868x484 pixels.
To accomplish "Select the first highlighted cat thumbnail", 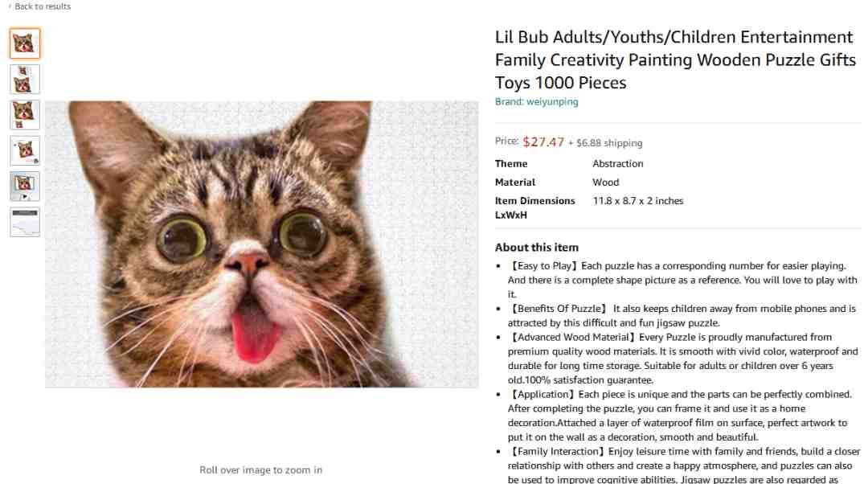I will click(x=25, y=43).
